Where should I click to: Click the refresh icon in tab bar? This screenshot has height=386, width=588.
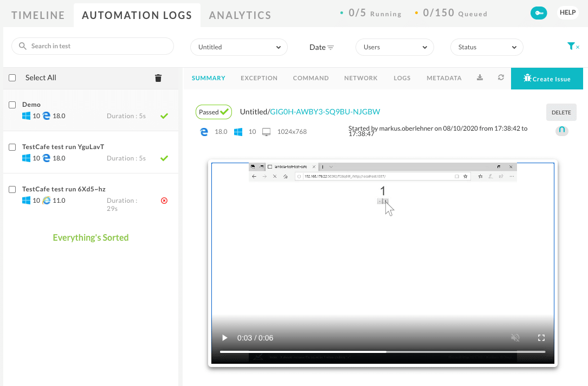[501, 78]
